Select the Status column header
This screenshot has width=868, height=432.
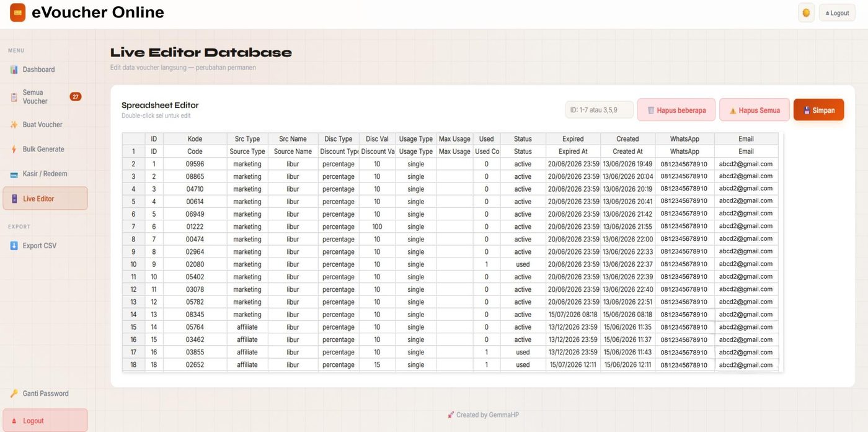523,139
